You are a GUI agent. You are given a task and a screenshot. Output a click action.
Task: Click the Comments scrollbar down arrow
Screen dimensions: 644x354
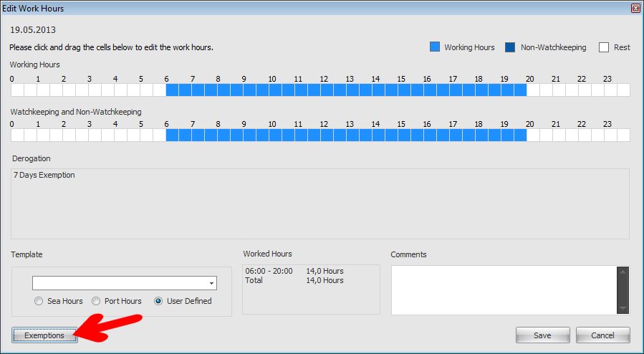tap(623, 308)
